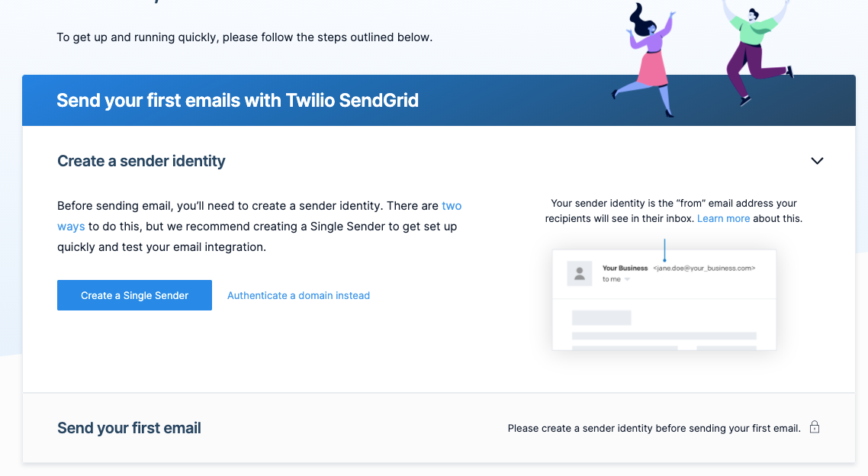Open the to me dropdown arrow in preview
The height and width of the screenshot is (476, 868).
coord(627,279)
